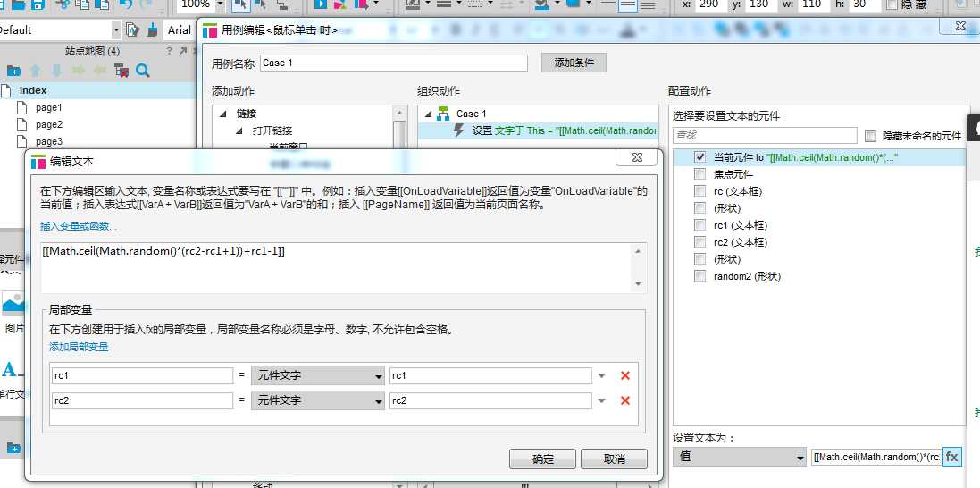Toggle the 隐藏 checkbox in the top toolbar
This screenshot has height=488, width=980.
pos(892,4)
